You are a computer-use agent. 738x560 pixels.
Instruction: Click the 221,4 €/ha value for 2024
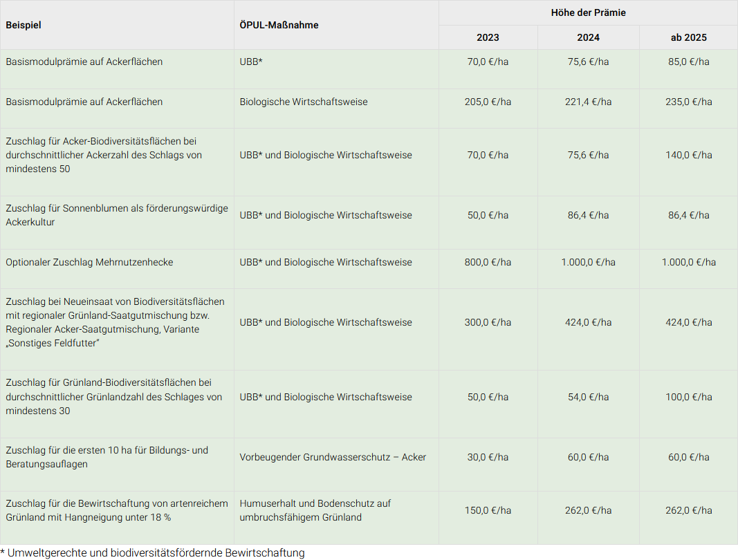(588, 102)
